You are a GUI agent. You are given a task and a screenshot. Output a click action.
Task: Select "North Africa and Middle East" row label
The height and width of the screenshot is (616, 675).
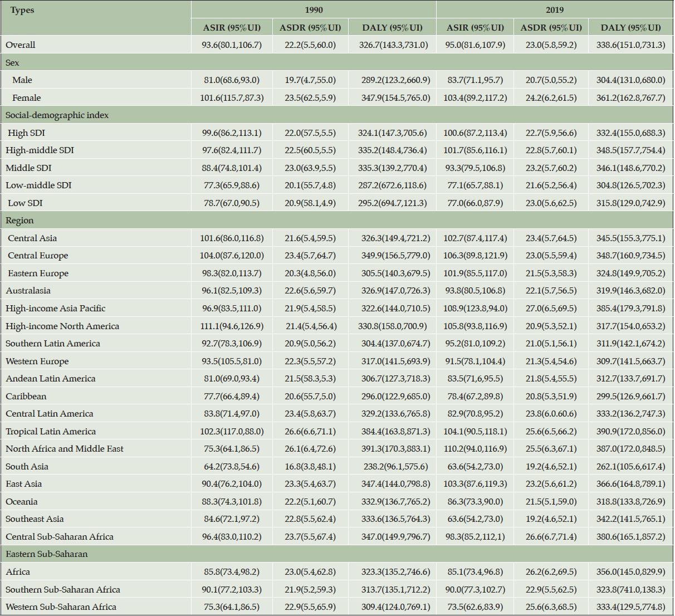click(65, 449)
